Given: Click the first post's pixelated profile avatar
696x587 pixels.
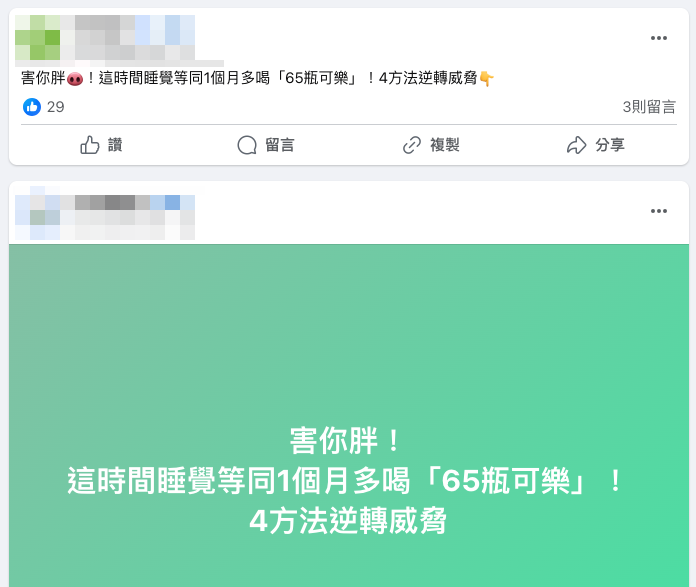Looking at the screenshot, I should 37,38.
